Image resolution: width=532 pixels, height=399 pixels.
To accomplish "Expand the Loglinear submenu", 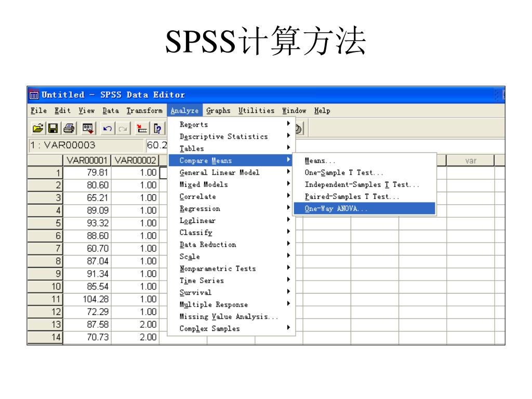I will [232, 220].
